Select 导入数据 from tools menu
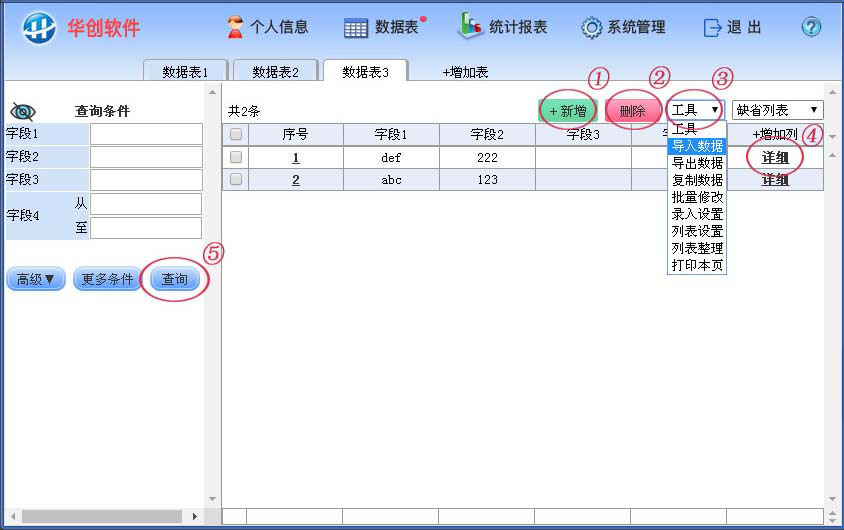 [x=697, y=146]
